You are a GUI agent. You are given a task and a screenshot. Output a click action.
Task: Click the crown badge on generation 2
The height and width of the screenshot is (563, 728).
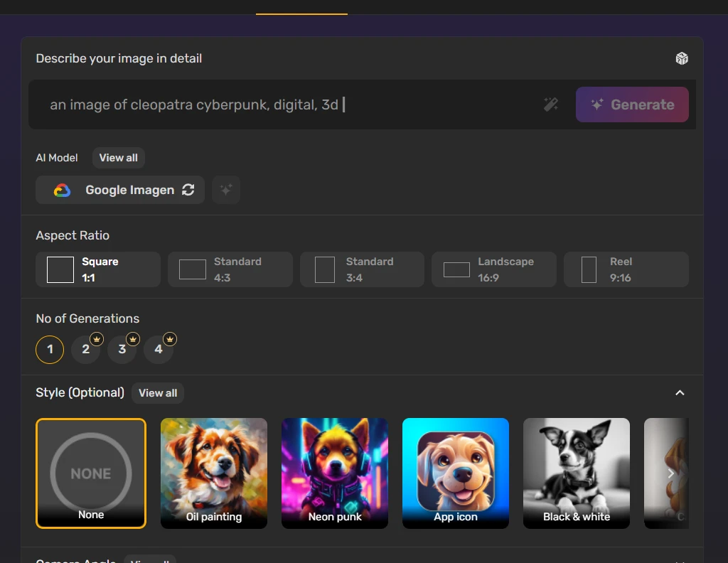tap(97, 339)
